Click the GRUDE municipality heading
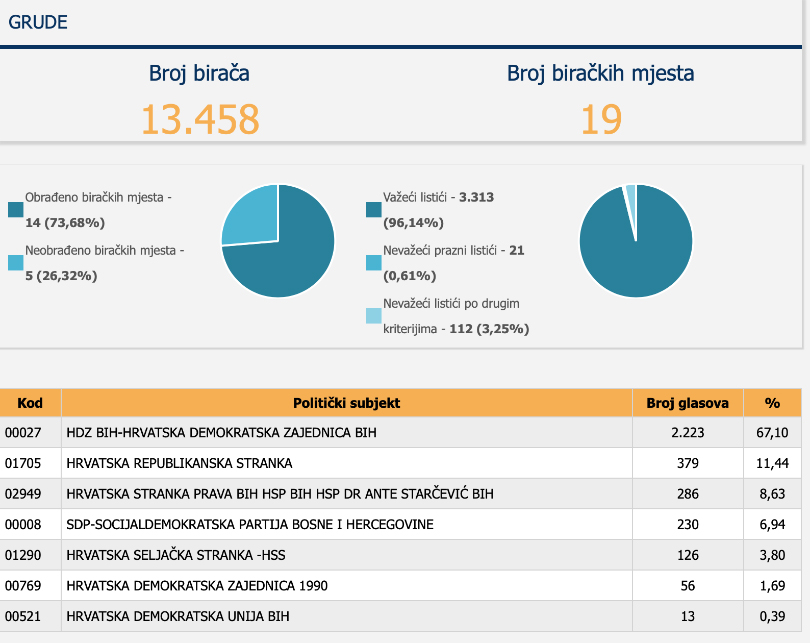The image size is (810, 643). 38,22
